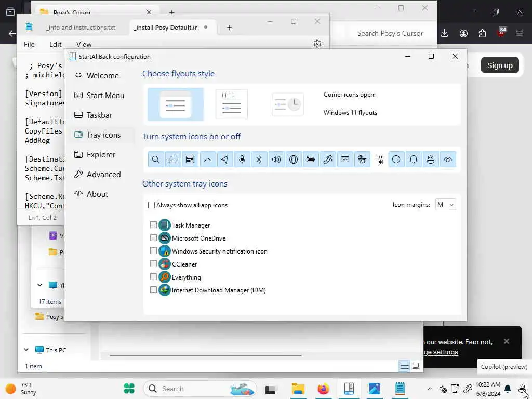This screenshot has width=532, height=399.
Task: Check Internet Download Manager (IDM) box
Action: click(153, 290)
